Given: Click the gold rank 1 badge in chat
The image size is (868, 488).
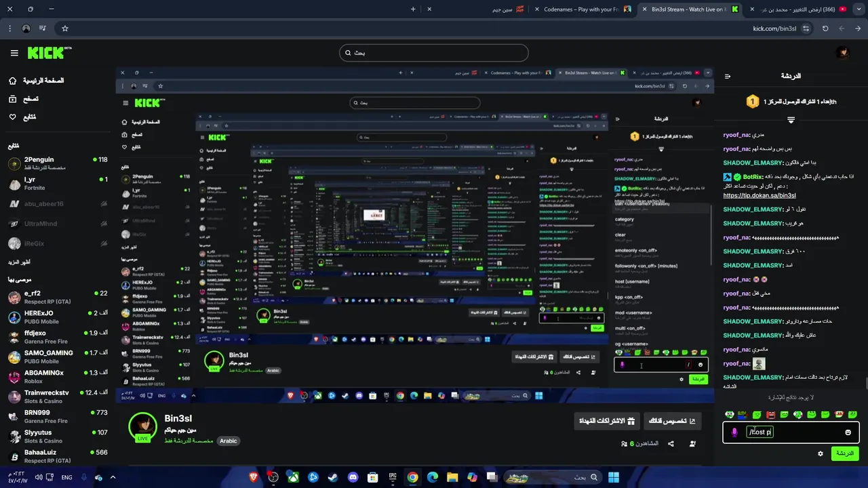Looking at the screenshot, I should 752,102.
